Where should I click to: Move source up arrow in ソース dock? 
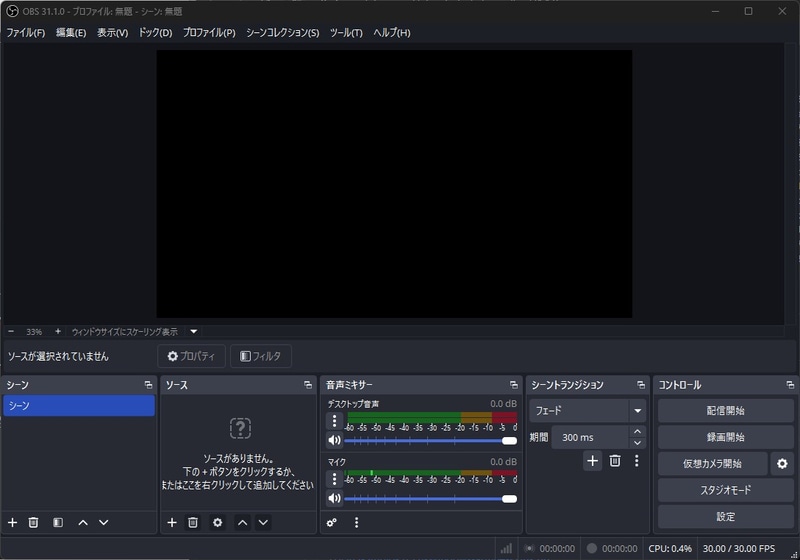[242, 522]
